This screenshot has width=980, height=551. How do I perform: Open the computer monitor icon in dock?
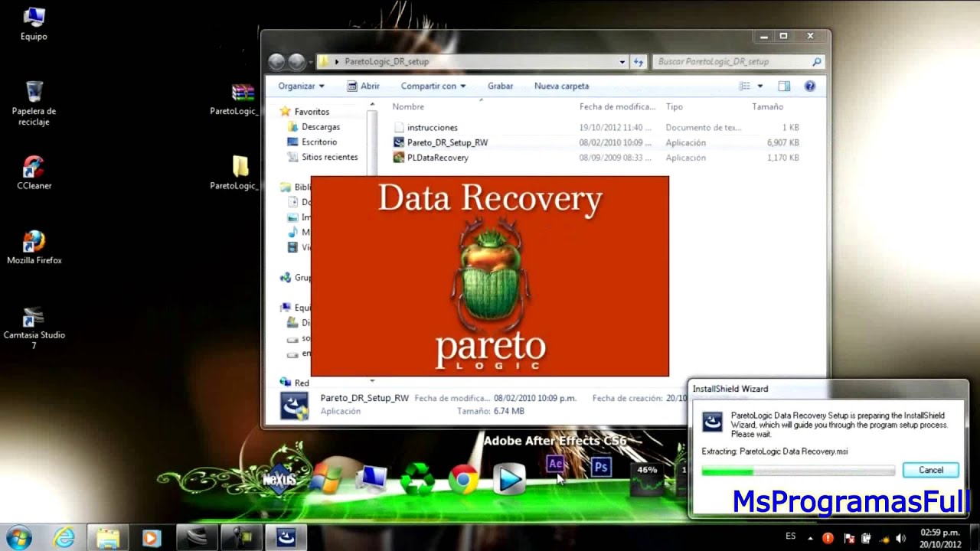(373, 479)
